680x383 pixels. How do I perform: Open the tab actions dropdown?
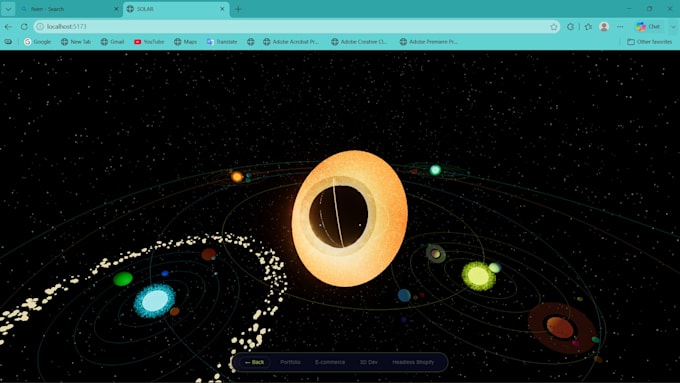click(8, 9)
